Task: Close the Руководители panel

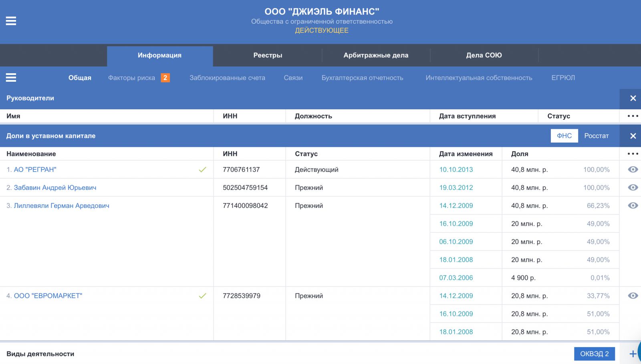Action: click(633, 98)
